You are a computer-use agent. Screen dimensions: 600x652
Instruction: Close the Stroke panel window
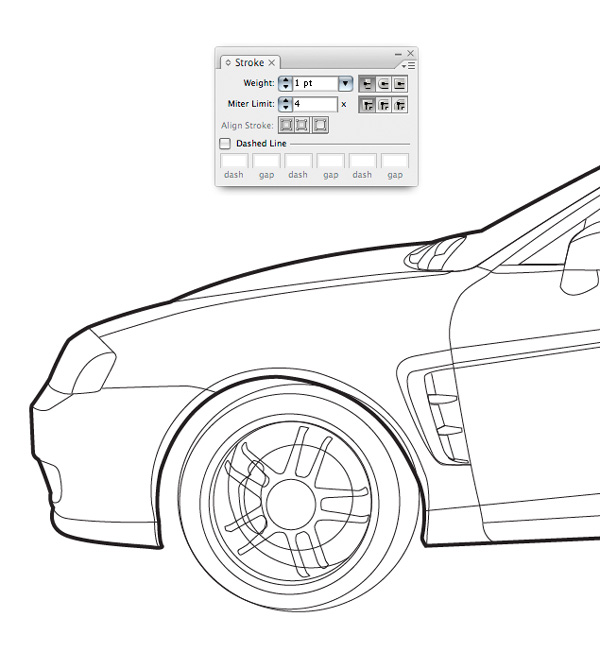410,53
